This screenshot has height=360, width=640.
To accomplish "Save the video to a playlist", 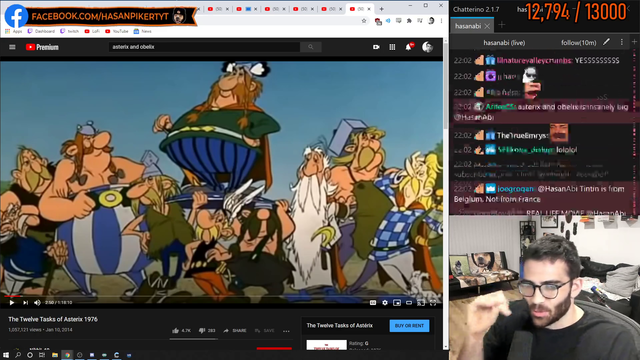I will [x=264, y=331].
